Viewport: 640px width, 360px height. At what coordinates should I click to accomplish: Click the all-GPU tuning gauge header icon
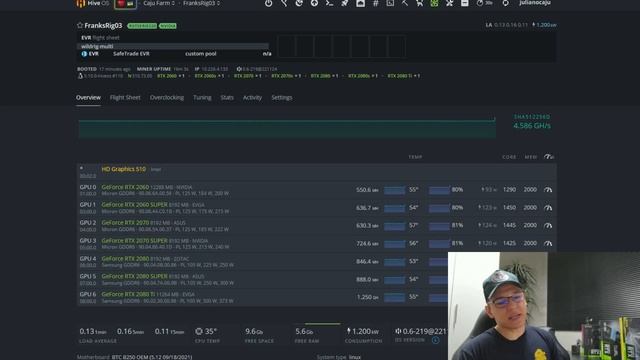coord(549,157)
